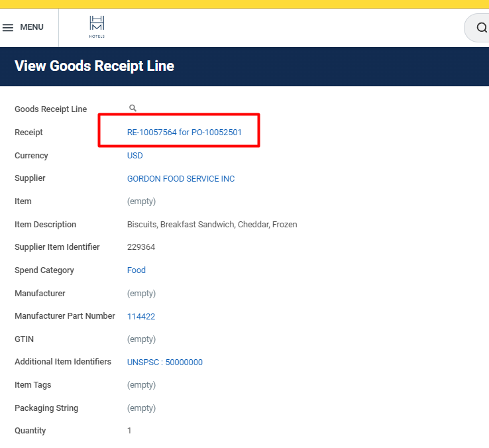Click the (empty) value beside Item Tags
Image resolution: width=489 pixels, height=448 pixels.
[x=141, y=385]
